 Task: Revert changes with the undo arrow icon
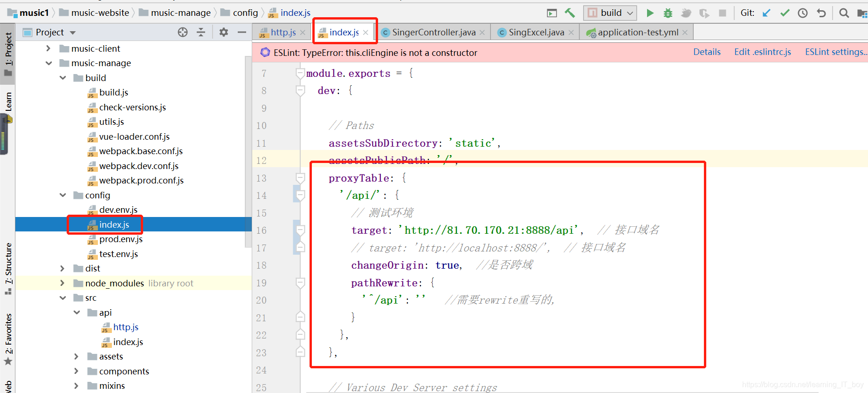click(821, 13)
